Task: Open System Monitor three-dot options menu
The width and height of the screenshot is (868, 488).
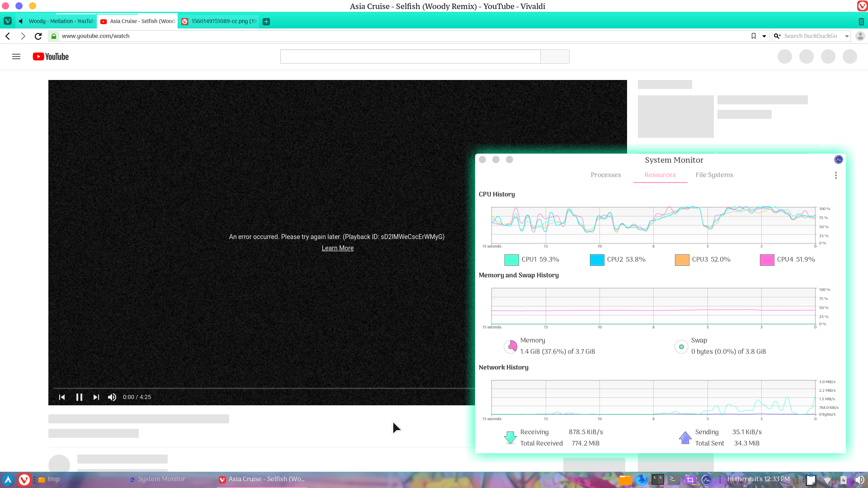Action: (836, 175)
